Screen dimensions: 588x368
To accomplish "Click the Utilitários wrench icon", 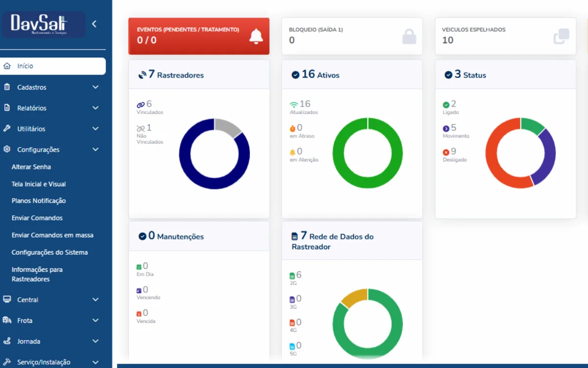I will 7,128.
